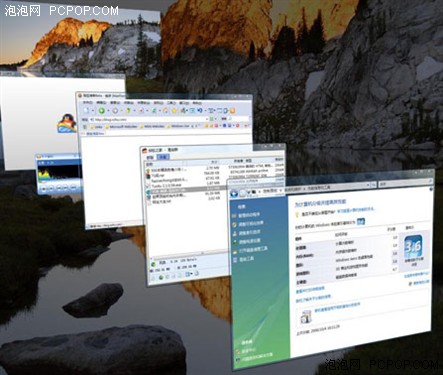Click the 3.6 performance score badge
The width and height of the screenshot is (443, 375).
413,246
